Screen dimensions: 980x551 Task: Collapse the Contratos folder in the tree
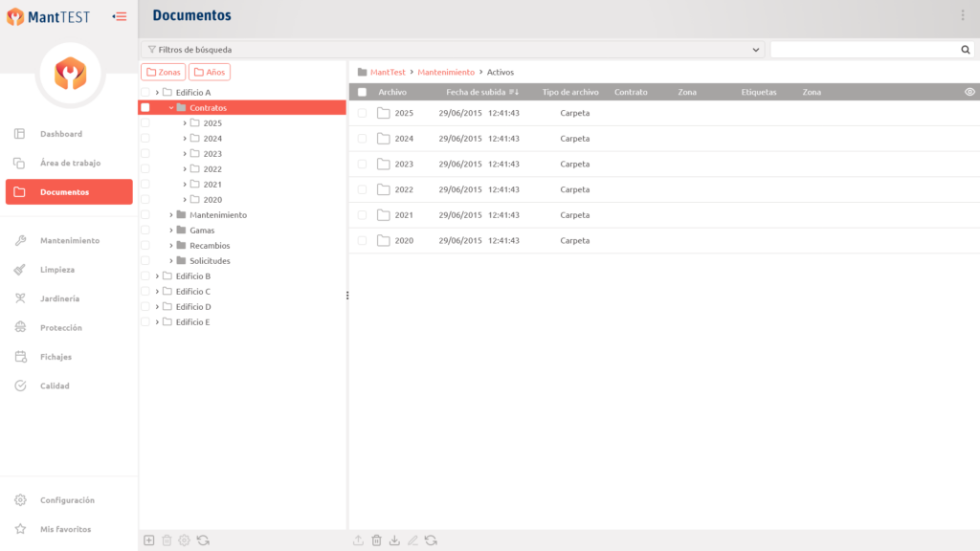point(171,108)
